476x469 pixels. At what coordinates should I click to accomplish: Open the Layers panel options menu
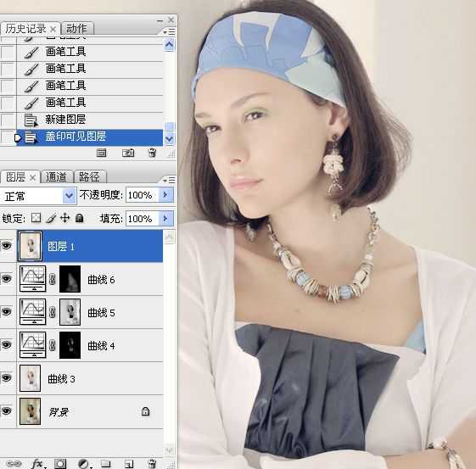pyautogui.click(x=170, y=180)
